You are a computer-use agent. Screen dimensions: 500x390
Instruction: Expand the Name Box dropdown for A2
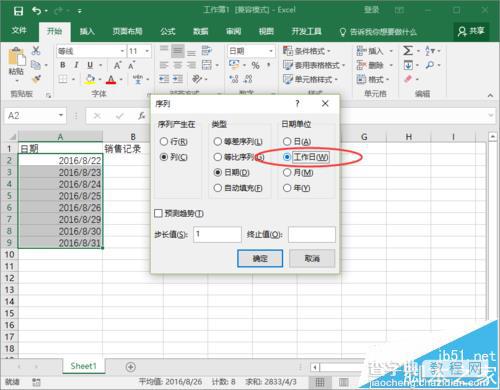[x=61, y=115]
